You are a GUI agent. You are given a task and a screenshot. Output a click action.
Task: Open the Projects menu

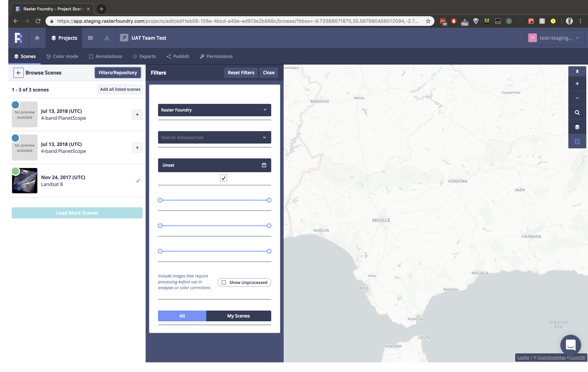[64, 38]
